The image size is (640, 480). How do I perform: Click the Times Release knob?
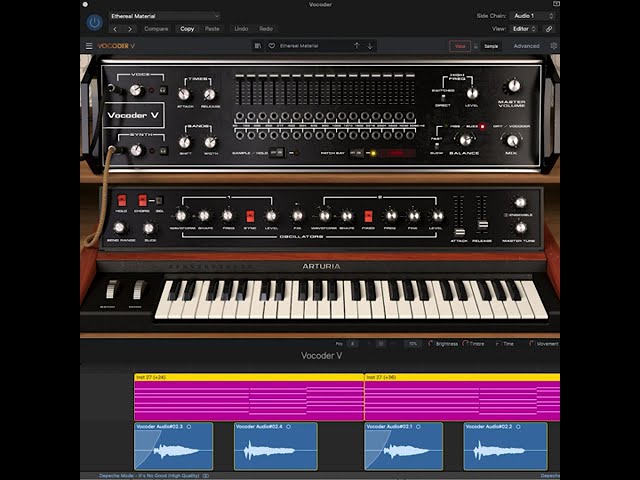point(209,95)
